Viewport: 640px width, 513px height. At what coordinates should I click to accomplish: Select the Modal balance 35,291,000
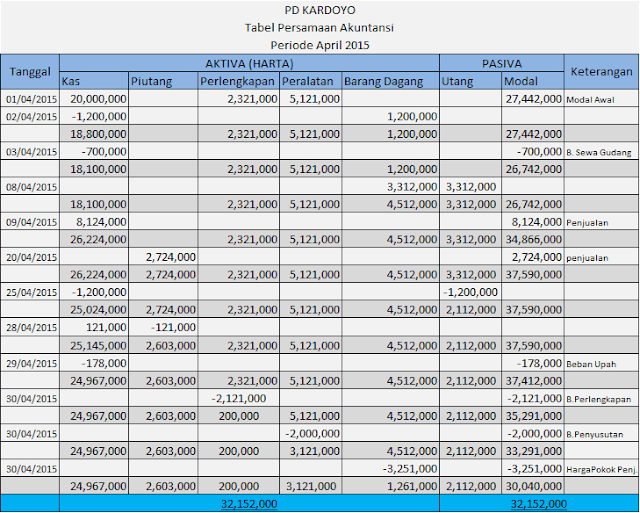[x=534, y=416]
